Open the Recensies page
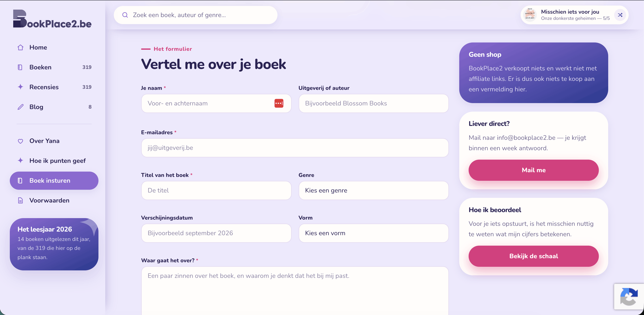 click(x=54, y=87)
